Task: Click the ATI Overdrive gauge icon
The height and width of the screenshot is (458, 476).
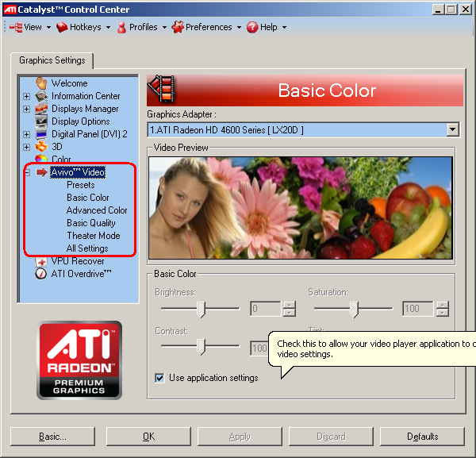Action: click(41, 274)
